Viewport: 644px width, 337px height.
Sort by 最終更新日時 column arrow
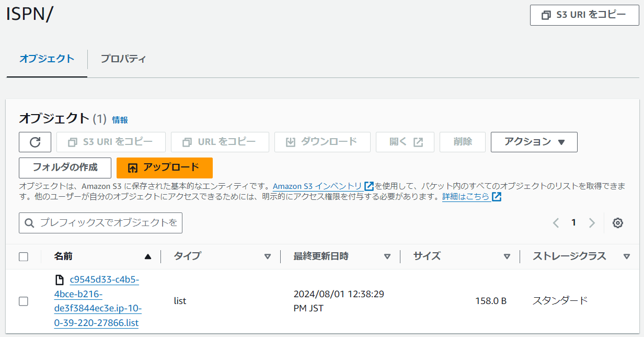(387, 256)
